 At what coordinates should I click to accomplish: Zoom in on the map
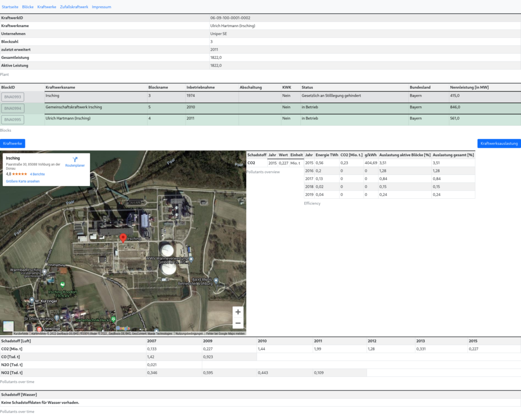(238, 312)
